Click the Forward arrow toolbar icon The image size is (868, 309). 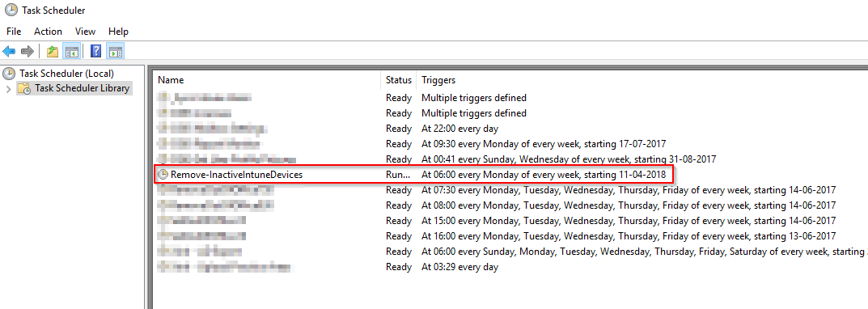pyautogui.click(x=28, y=52)
